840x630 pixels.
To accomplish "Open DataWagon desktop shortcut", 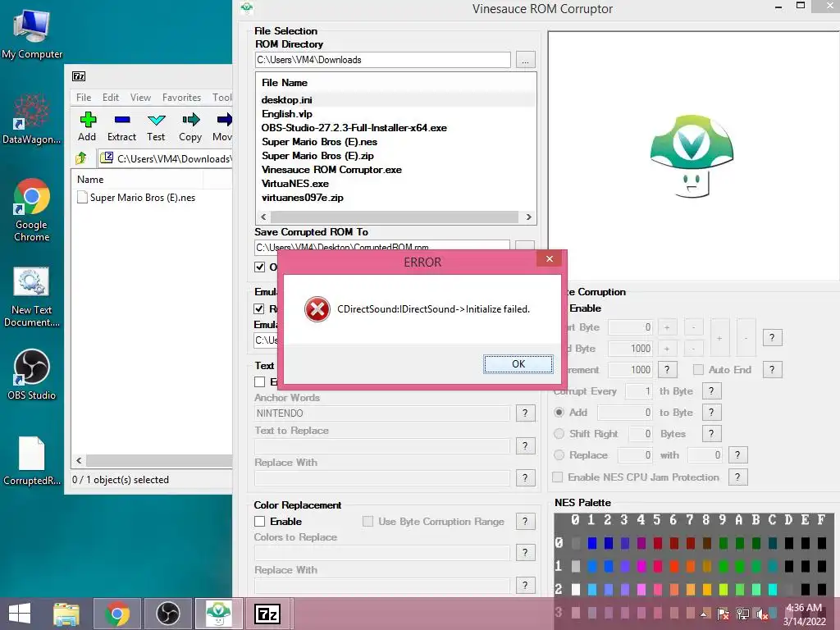I will coord(32,119).
